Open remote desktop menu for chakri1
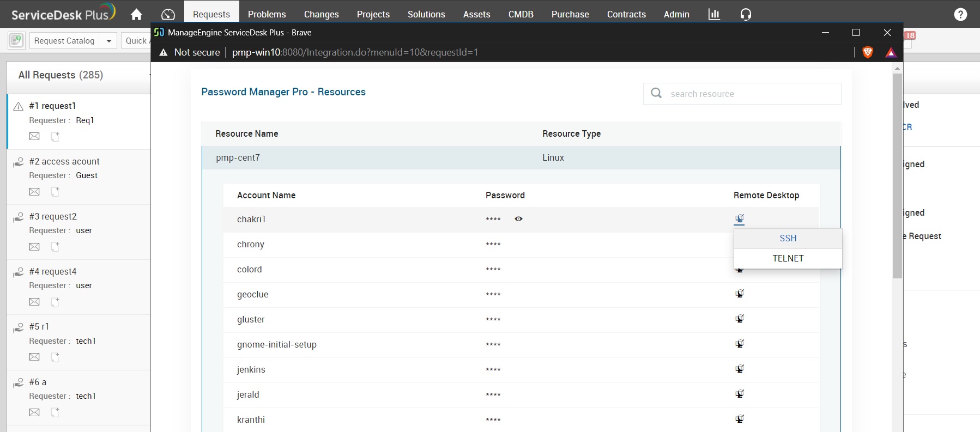The width and height of the screenshot is (980, 432). 740,219
